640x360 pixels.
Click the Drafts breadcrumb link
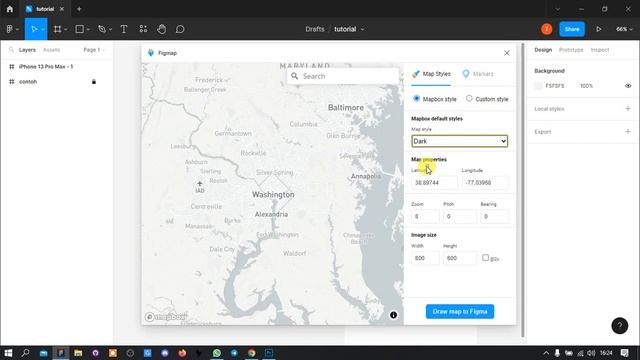[x=315, y=29]
